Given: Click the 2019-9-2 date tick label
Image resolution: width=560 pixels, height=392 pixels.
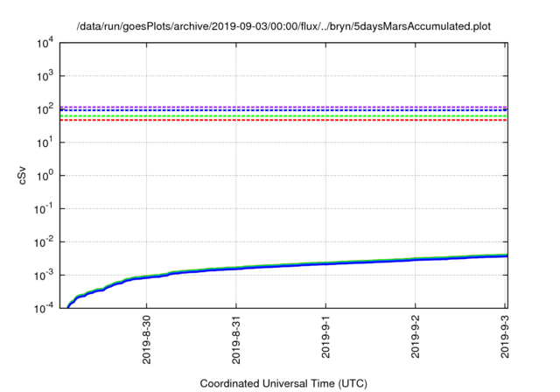Looking at the screenshot, I should 415,337.
